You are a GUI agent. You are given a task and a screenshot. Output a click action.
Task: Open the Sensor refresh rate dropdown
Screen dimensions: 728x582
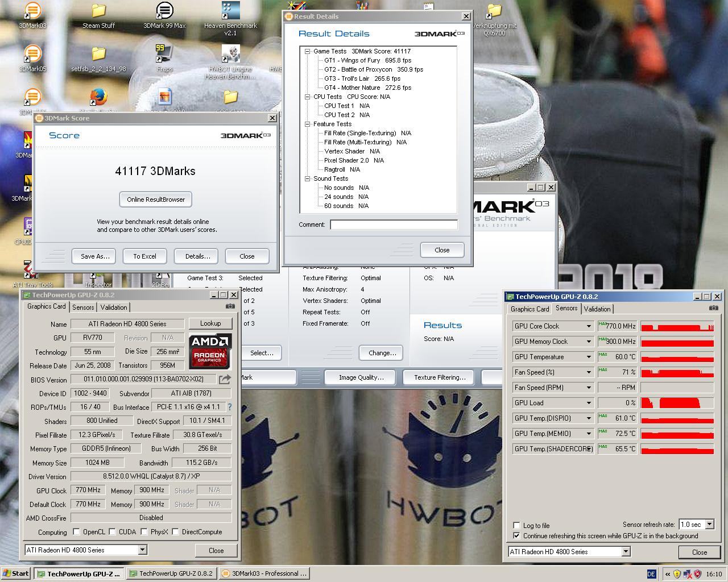click(709, 525)
